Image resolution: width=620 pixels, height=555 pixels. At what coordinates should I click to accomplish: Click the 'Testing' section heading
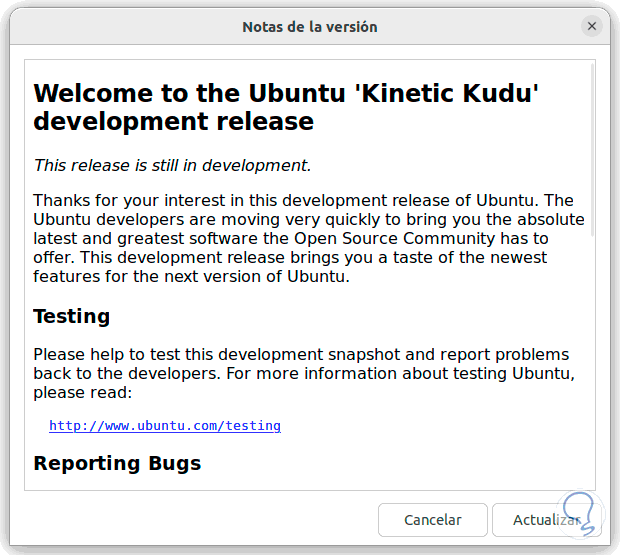click(x=72, y=316)
